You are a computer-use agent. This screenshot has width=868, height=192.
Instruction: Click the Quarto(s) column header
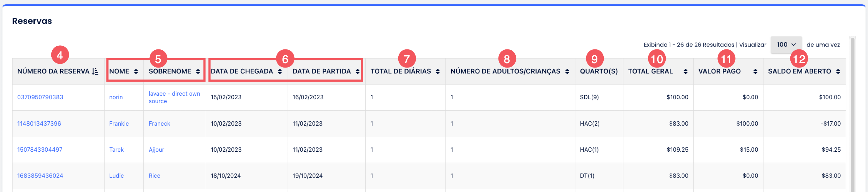pyautogui.click(x=599, y=71)
